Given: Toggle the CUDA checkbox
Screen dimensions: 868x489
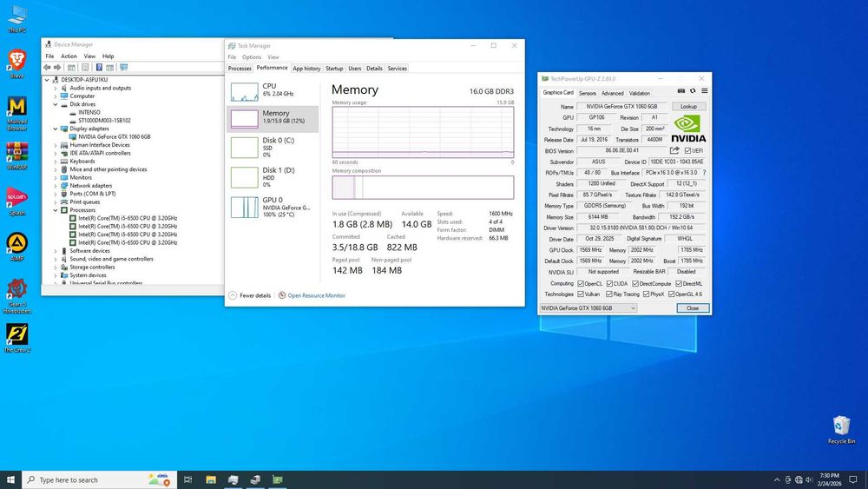Looking at the screenshot, I should (609, 283).
